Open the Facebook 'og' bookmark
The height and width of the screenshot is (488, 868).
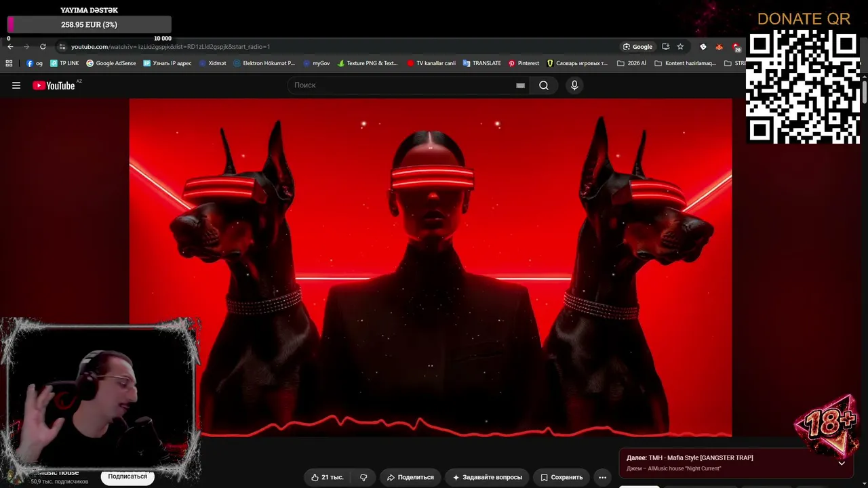(x=35, y=64)
